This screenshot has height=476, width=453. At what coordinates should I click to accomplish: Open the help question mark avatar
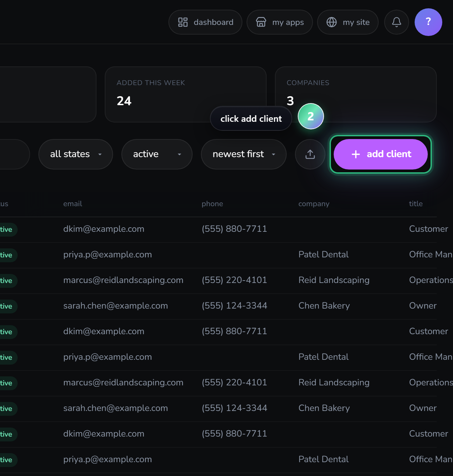(x=428, y=22)
